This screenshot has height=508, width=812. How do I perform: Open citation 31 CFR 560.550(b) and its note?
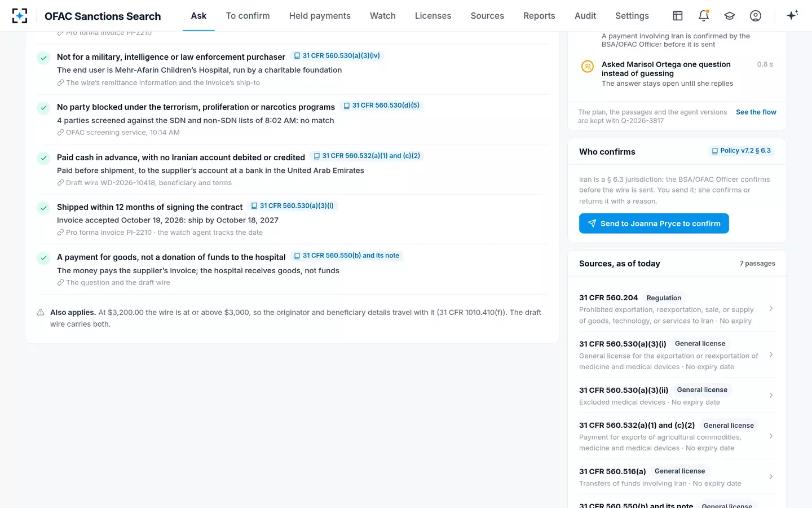347,256
